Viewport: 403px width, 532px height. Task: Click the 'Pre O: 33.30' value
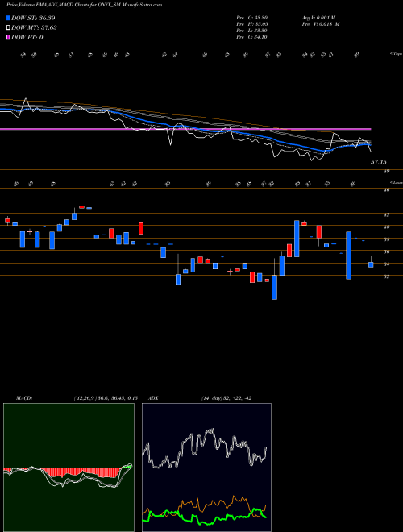(x=252, y=18)
